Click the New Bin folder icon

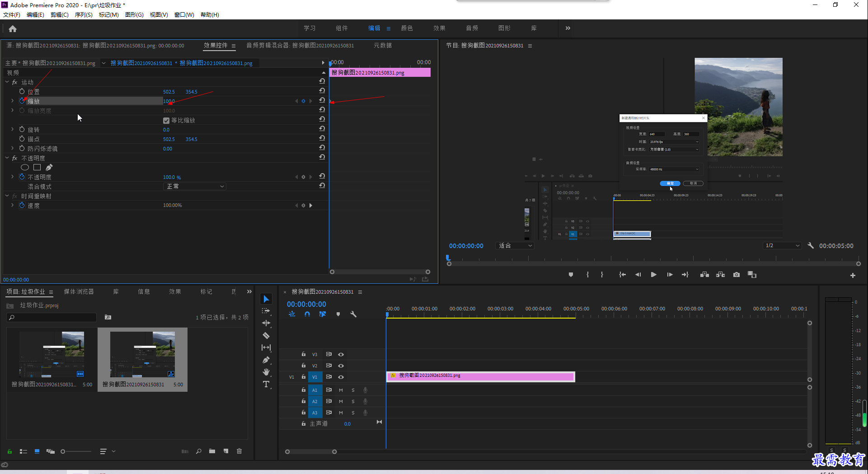212,451
